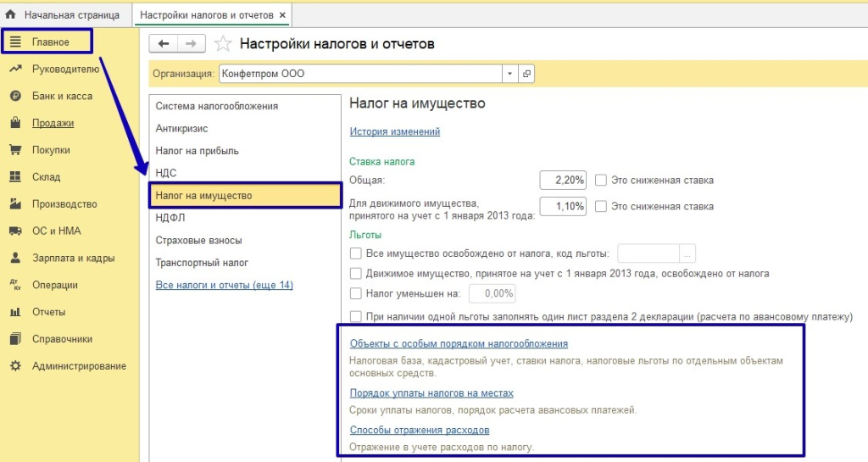Open Объекты с особым порядком налогообложения
Viewport: 868px width, 462px height.
pyautogui.click(x=459, y=343)
